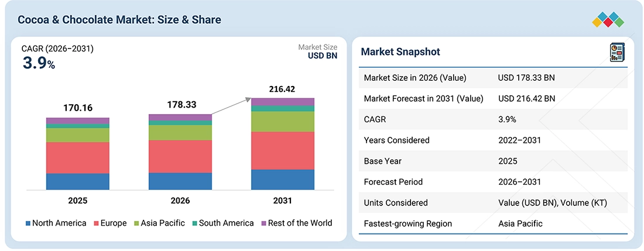Click the '170.16' value above the 2025 bar
Image resolution: width=644 pixels, height=251 pixels.
(x=78, y=108)
